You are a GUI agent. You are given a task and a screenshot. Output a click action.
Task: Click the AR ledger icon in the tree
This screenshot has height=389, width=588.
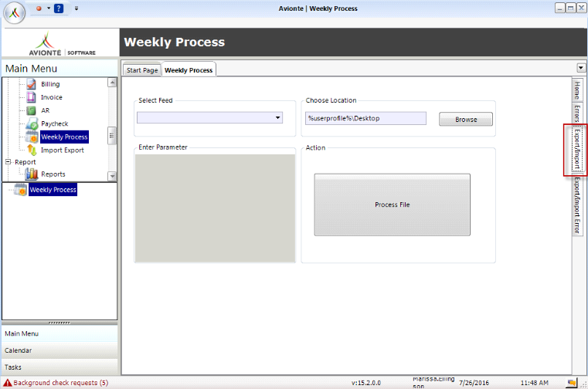click(x=32, y=110)
